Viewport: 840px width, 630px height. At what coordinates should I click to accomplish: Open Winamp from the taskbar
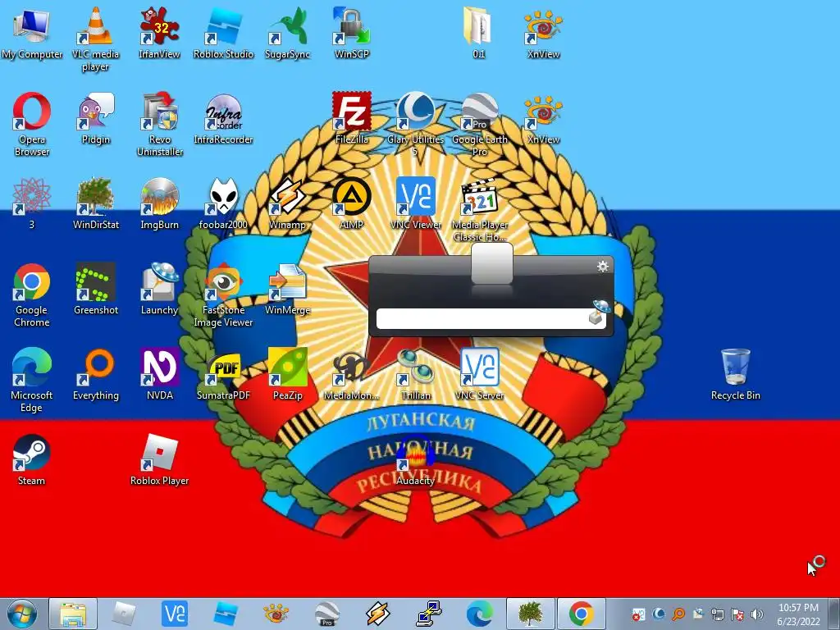(x=377, y=614)
